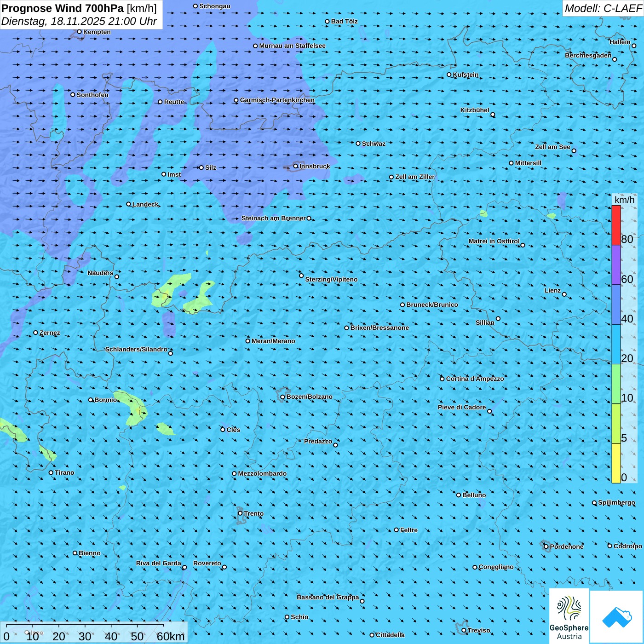Click the 'Mittersill' label
644x644 pixels.
click(528, 163)
